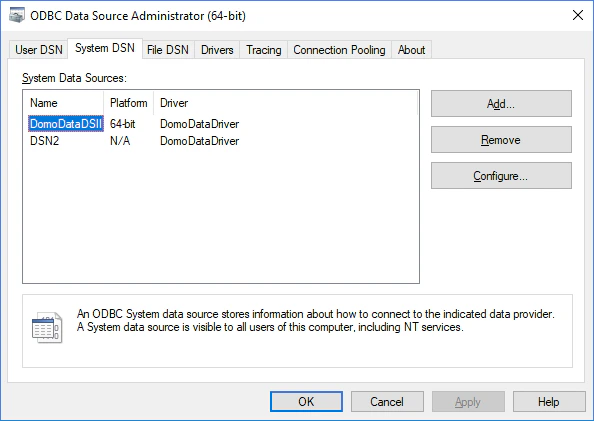
Task: Click the 64-bit platform cell
Action: [122, 124]
